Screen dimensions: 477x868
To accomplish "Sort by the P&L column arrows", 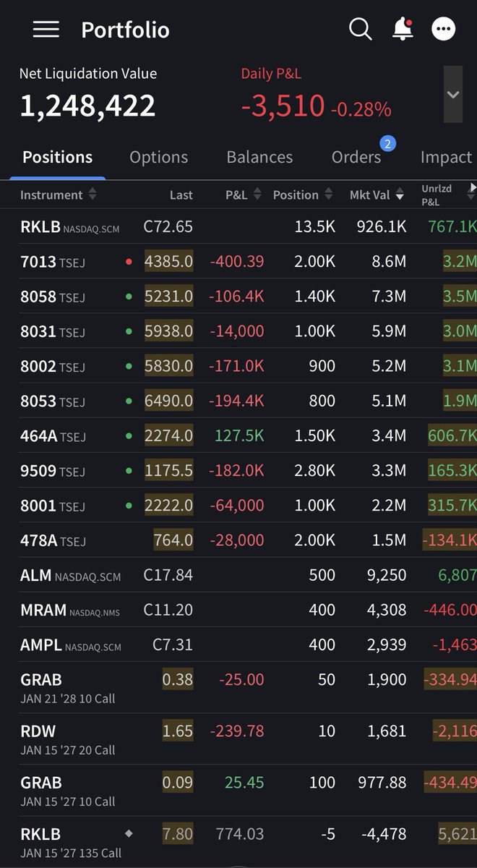I will [257, 195].
